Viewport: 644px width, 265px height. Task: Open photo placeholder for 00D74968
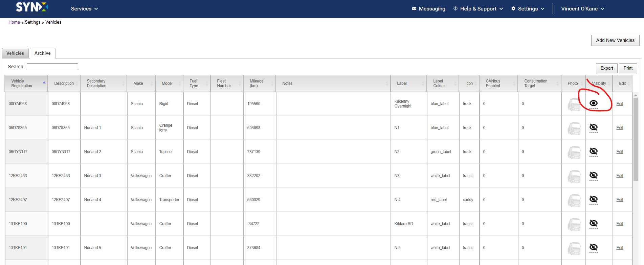(x=574, y=104)
